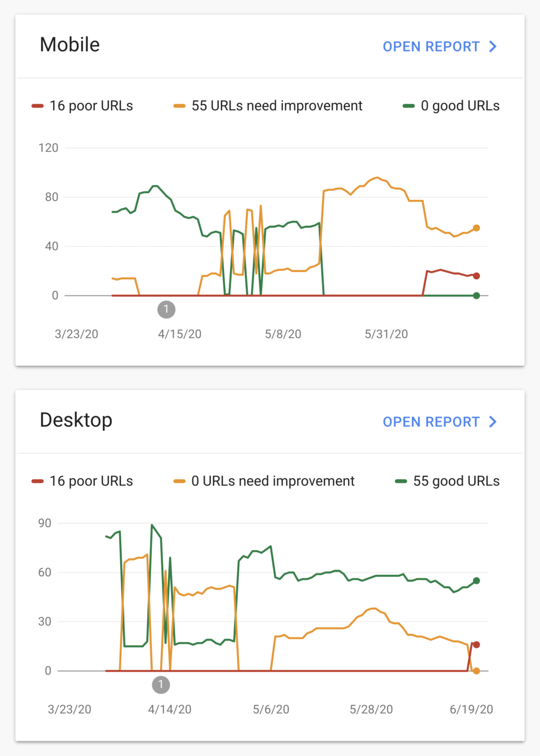Viewport: 540px width, 756px height.
Task: Open the Mobile Core Web Vitals report
Action: pos(431,46)
